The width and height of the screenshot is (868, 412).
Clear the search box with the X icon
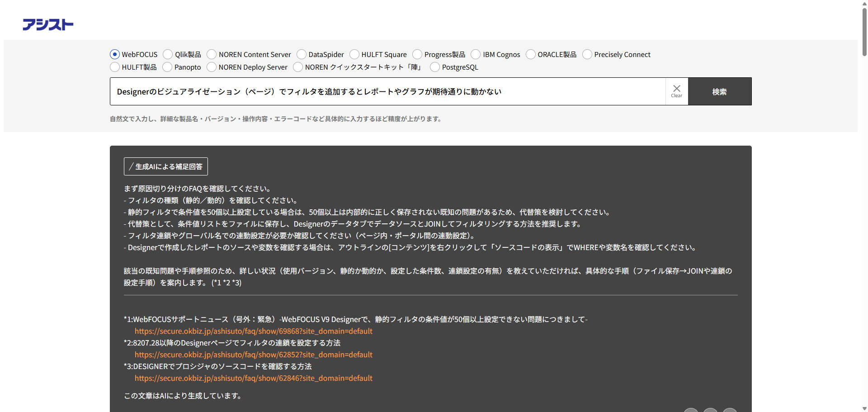[x=677, y=91]
